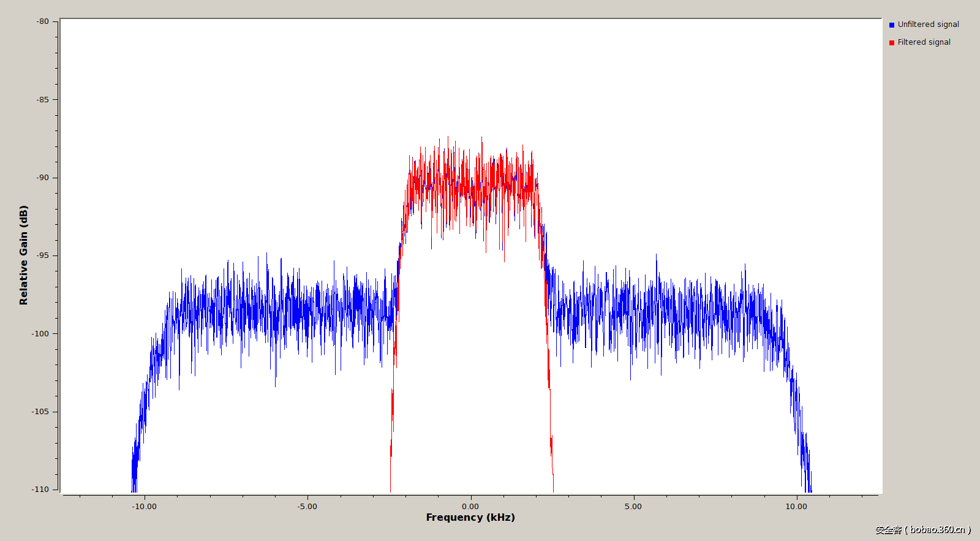The image size is (980, 541).
Task: Click the red Filtered signal legend marker
Action: tap(892, 43)
